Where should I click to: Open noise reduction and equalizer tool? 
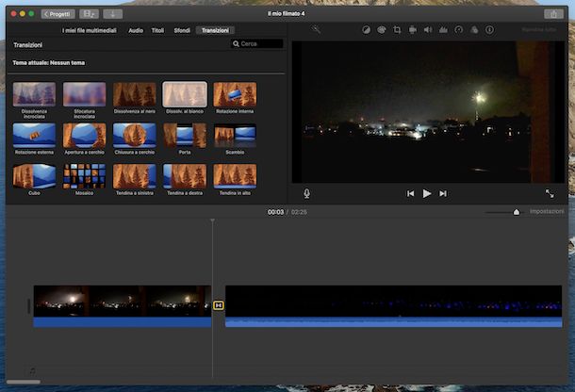[x=443, y=30]
